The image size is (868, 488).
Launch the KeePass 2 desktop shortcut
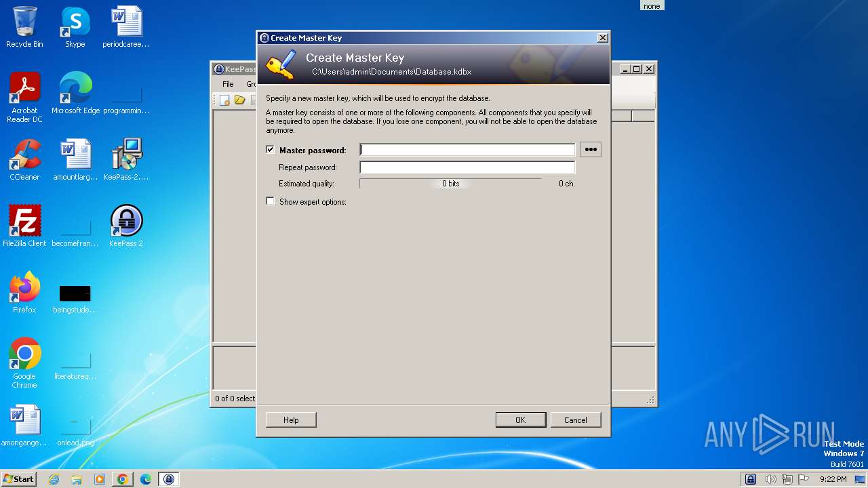pos(126,226)
